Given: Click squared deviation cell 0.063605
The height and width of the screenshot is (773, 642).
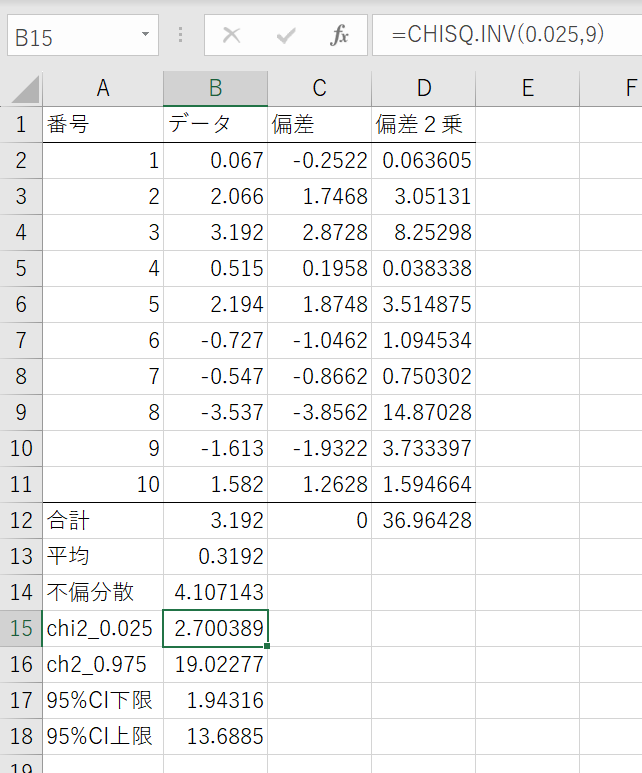Looking at the screenshot, I should 424,161.
